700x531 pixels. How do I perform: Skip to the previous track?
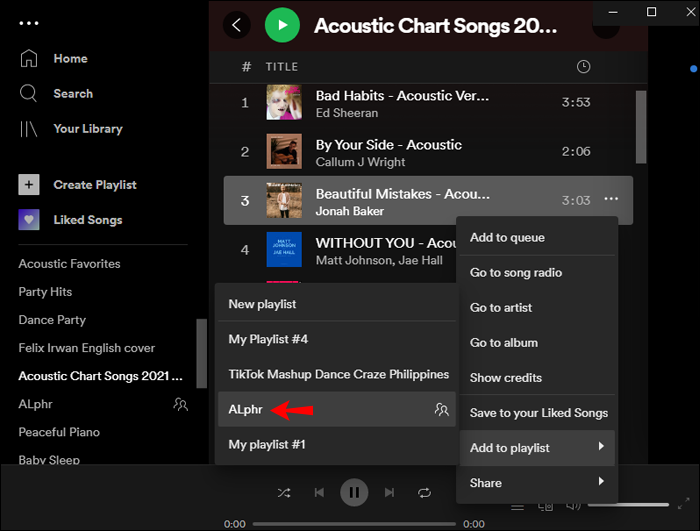click(319, 492)
